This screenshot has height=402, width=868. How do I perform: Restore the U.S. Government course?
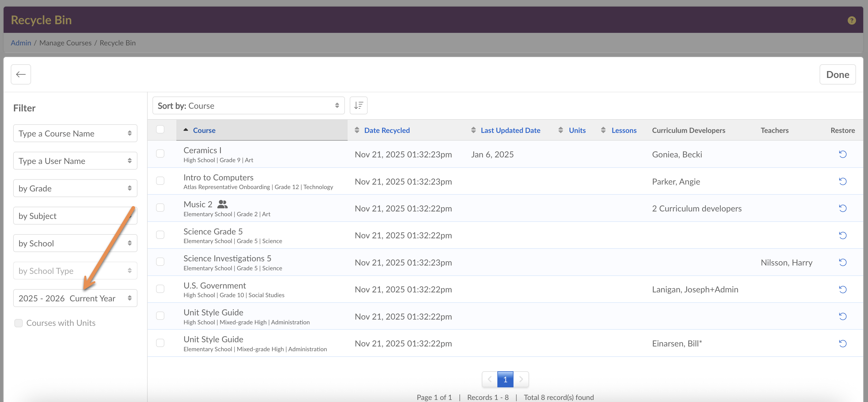842,289
